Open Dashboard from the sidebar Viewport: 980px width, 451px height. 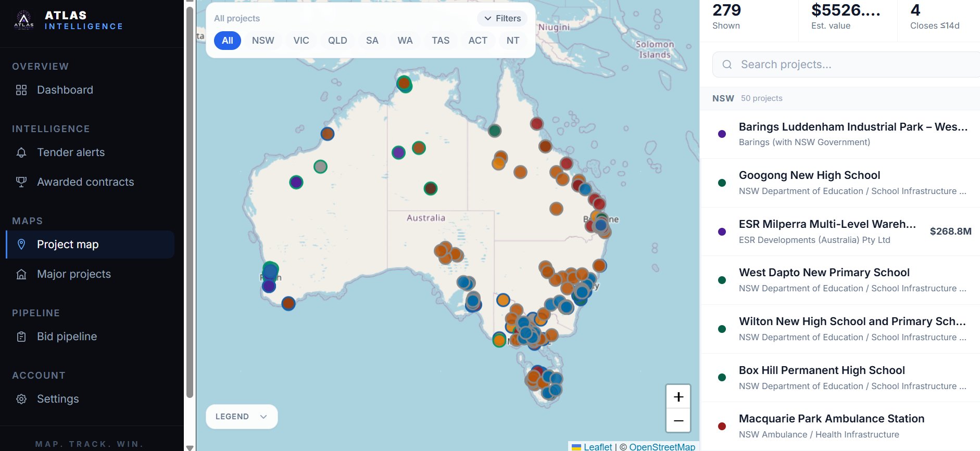coord(90,90)
